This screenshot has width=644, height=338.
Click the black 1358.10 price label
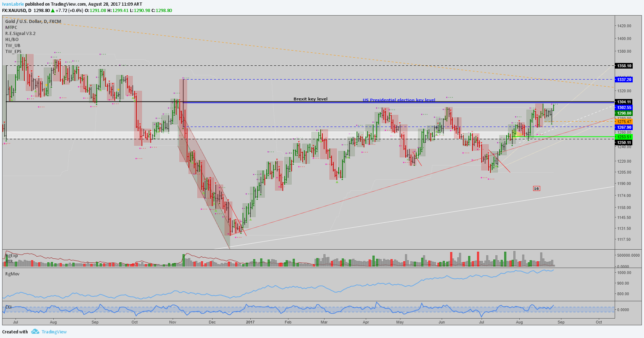(624, 66)
